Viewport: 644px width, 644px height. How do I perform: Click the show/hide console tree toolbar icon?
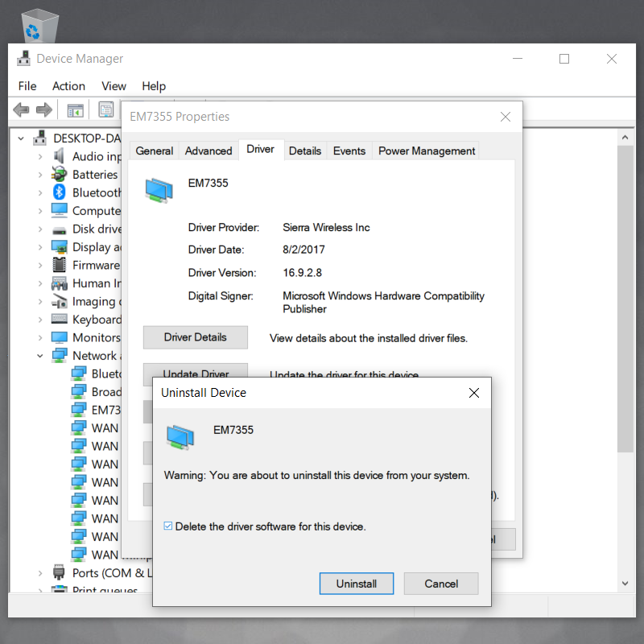(x=76, y=109)
